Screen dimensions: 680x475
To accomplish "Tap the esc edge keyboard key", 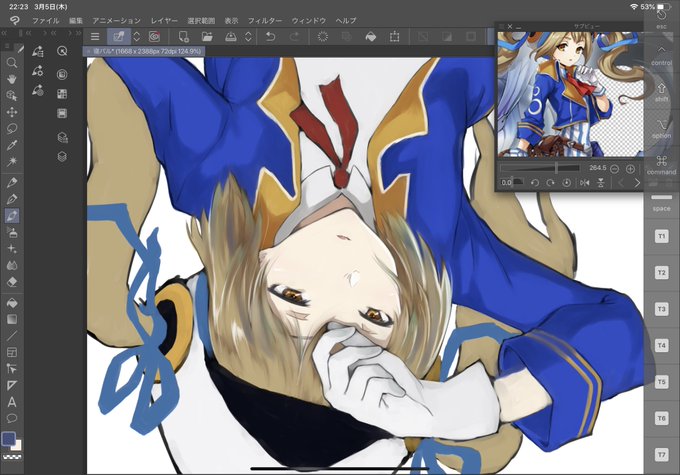I will [661, 20].
